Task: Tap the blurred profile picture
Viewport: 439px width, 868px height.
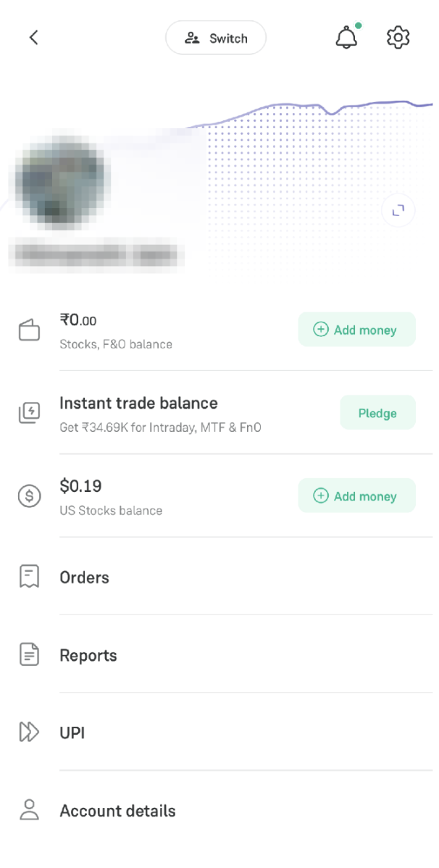Action: point(60,180)
